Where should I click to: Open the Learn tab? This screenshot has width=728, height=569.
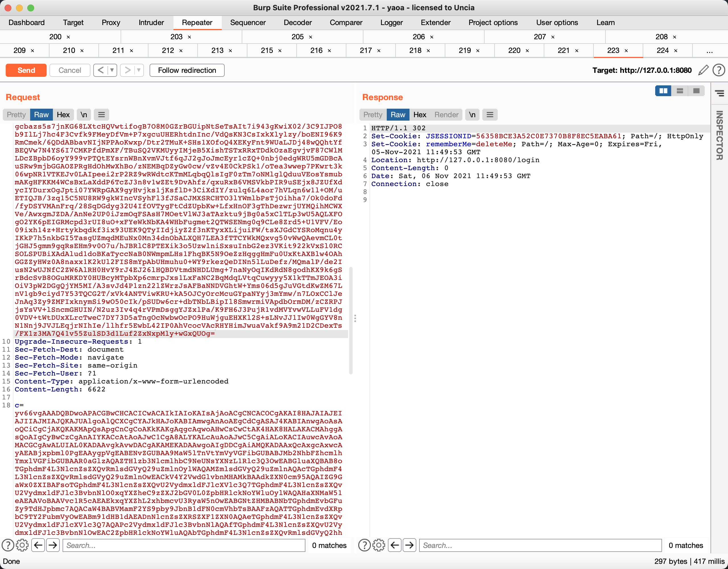pyautogui.click(x=606, y=23)
